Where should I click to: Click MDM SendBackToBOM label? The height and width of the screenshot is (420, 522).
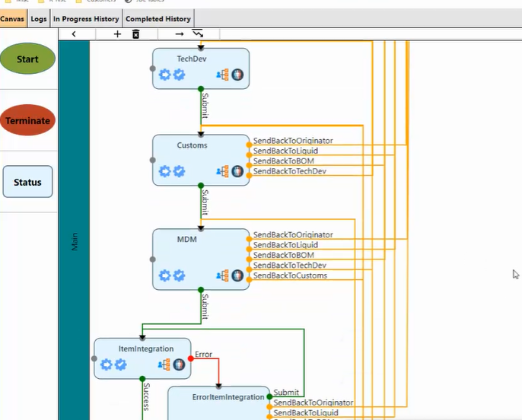pos(284,255)
